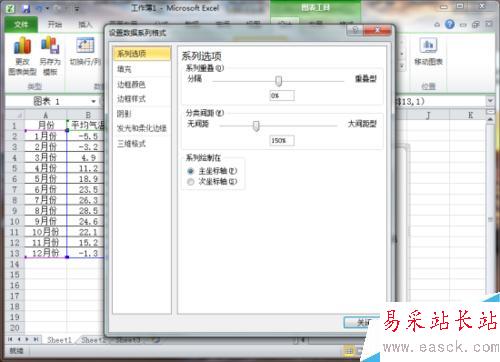Select Border Styles (边框样式) in dialog list
The image size is (500, 362).
click(x=142, y=99)
